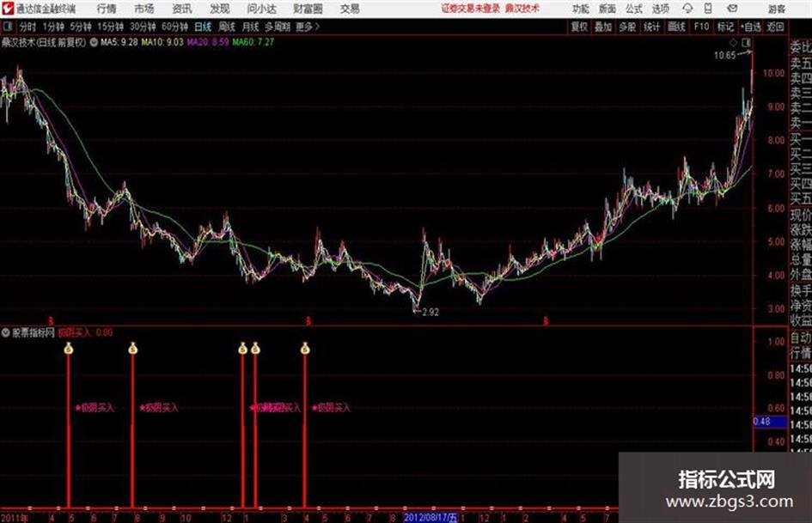Screen dimensions: 812x523
Task: Toggle the left panel icon beside 分时
Action: point(7,27)
